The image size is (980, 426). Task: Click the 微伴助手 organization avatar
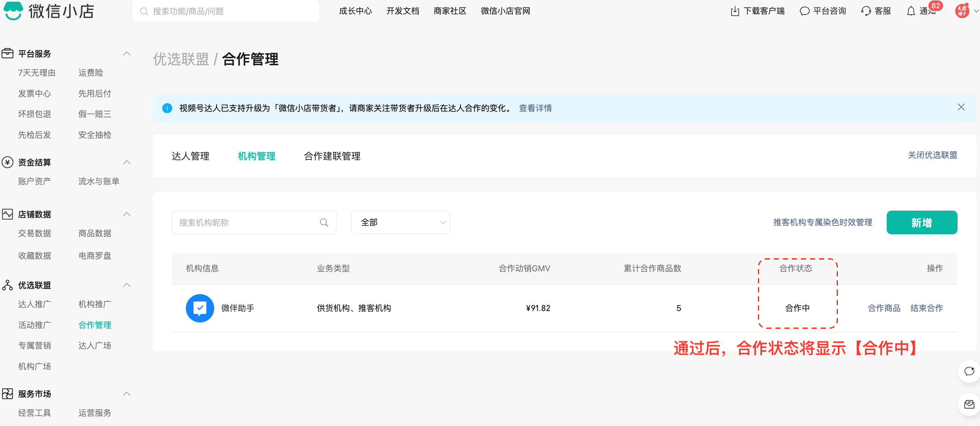coord(200,308)
